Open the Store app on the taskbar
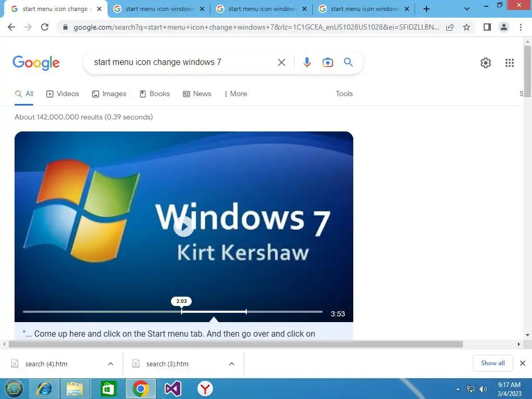The height and width of the screenshot is (399, 532). 108,389
